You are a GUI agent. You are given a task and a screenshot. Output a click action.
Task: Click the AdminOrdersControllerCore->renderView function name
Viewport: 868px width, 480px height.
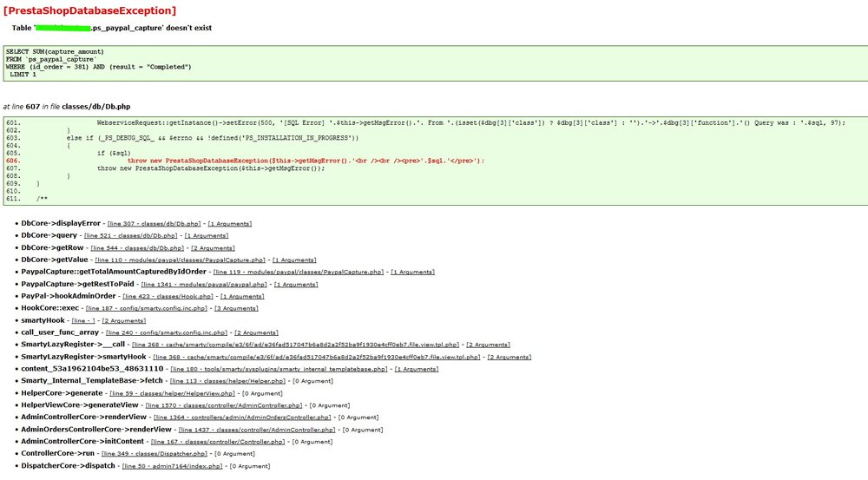click(96, 430)
